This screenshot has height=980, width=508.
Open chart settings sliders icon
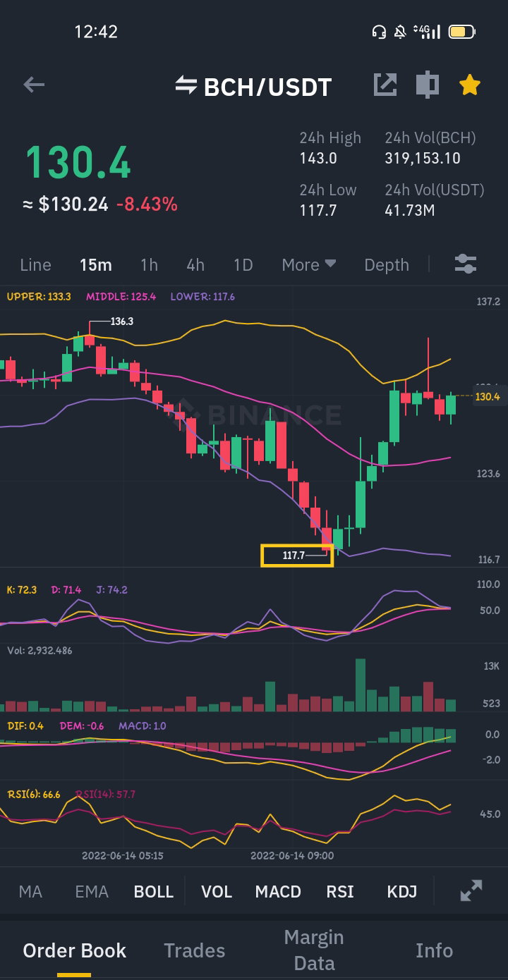pyautogui.click(x=466, y=264)
